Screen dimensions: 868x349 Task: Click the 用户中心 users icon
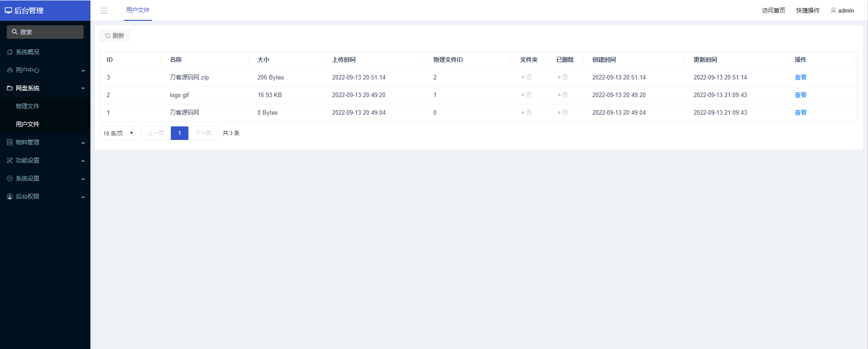(x=10, y=70)
